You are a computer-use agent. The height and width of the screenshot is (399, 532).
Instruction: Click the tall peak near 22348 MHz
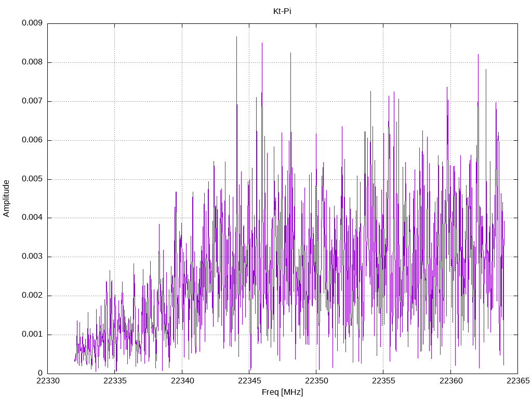coord(290,54)
